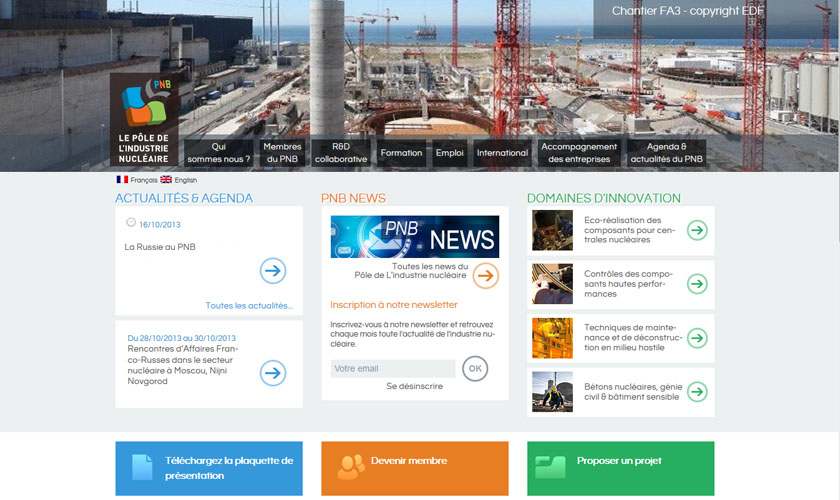Open Accompagnement des entreprises menu
The image size is (840, 500).
click(x=579, y=153)
